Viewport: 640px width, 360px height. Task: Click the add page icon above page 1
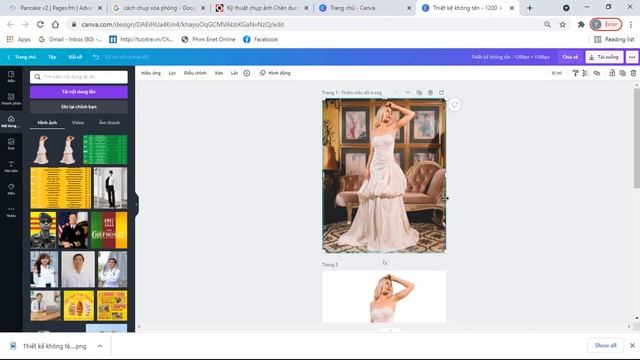click(x=441, y=93)
